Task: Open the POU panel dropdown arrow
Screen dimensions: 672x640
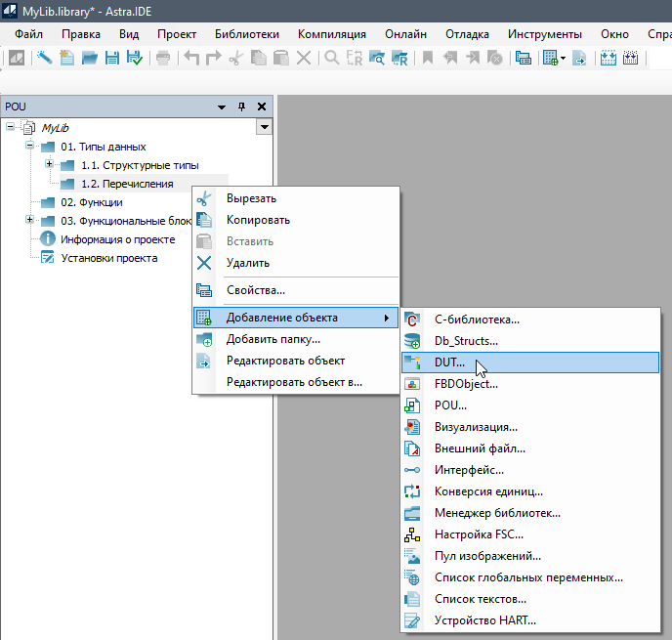Action: coord(222,107)
